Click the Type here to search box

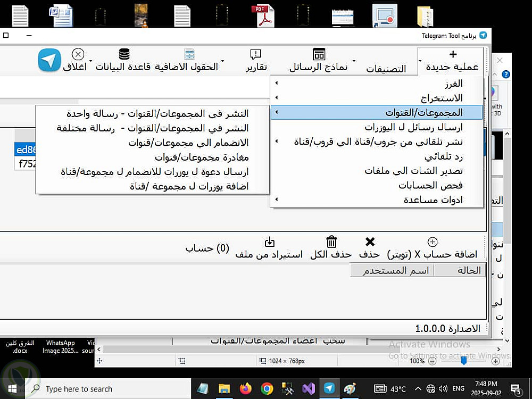click(x=108, y=389)
